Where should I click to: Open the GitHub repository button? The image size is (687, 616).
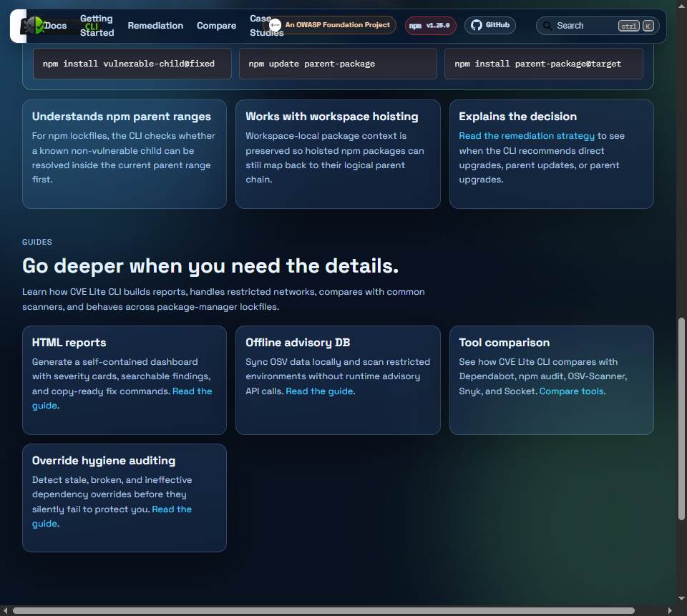[x=489, y=25]
